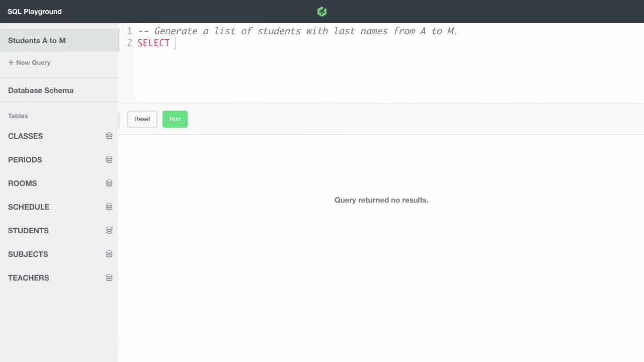Place the cursor after SELECT in the editor

[x=176, y=43]
